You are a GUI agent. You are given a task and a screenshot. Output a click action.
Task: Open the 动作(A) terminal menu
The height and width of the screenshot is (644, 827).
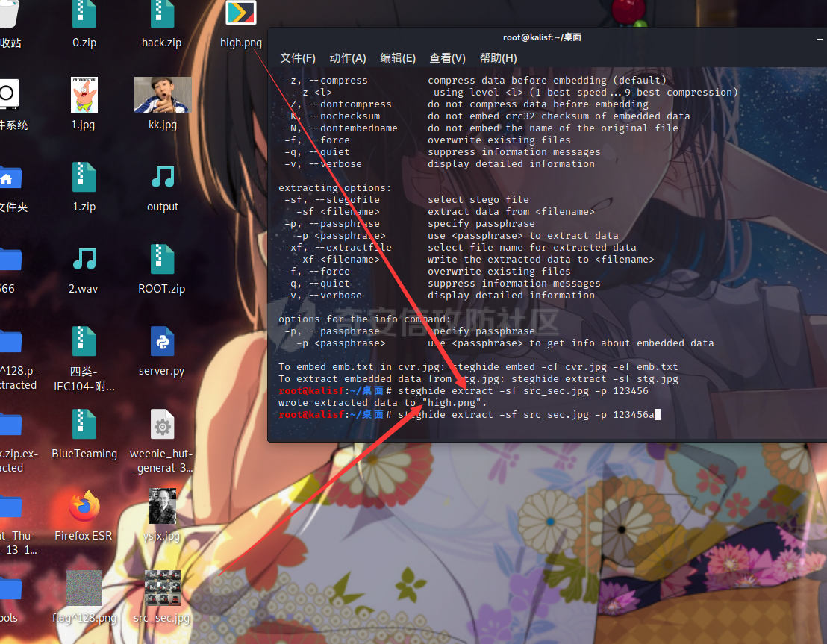pos(348,58)
